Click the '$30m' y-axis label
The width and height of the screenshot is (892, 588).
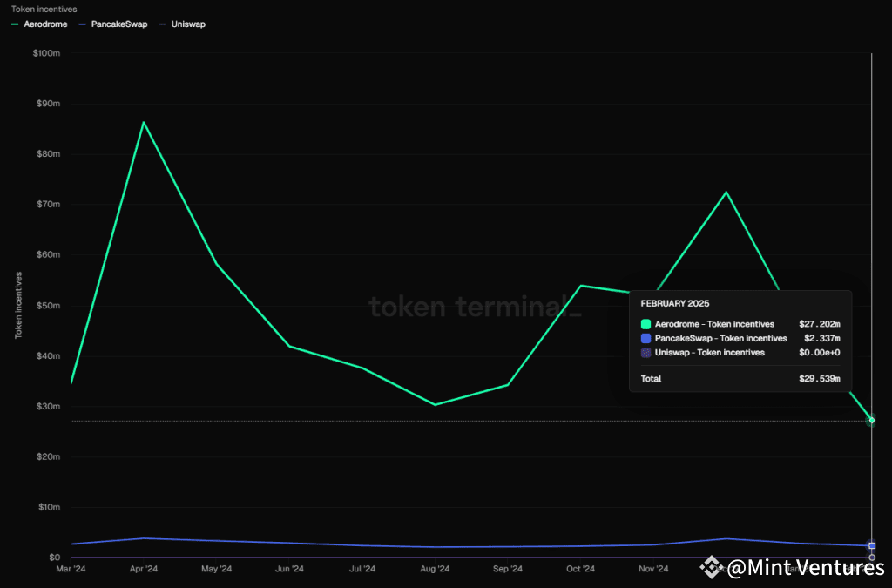tap(49, 407)
